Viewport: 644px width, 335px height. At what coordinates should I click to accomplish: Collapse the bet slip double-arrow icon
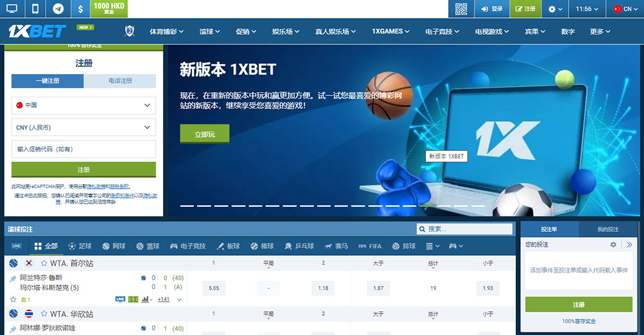tap(629, 245)
